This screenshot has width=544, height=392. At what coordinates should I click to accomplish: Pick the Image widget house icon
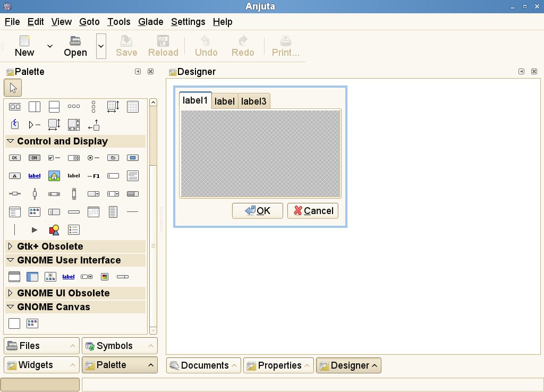54,176
